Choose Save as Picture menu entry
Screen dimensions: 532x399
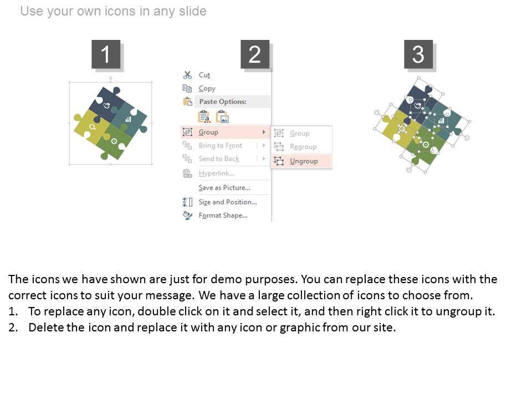pos(224,188)
